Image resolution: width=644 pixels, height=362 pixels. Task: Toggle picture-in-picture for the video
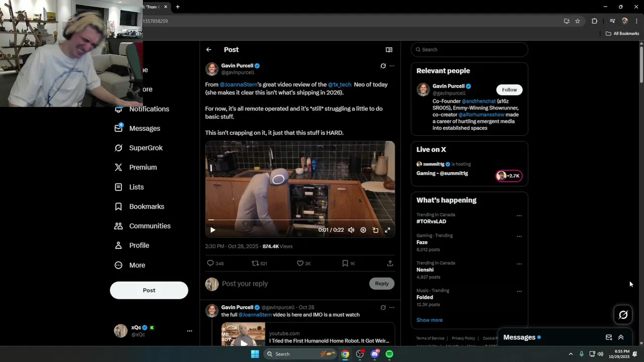point(375,230)
